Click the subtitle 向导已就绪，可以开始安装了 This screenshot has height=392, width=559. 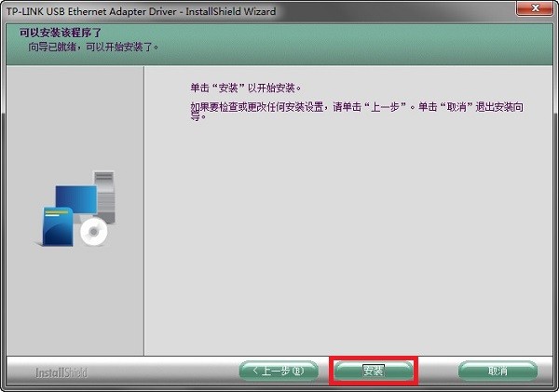click(x=93, y=47)
